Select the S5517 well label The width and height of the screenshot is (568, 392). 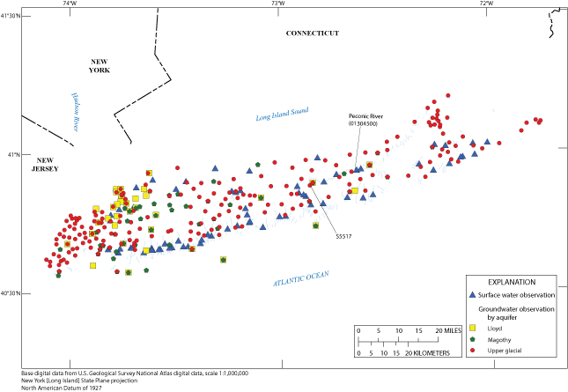[344, 235]
